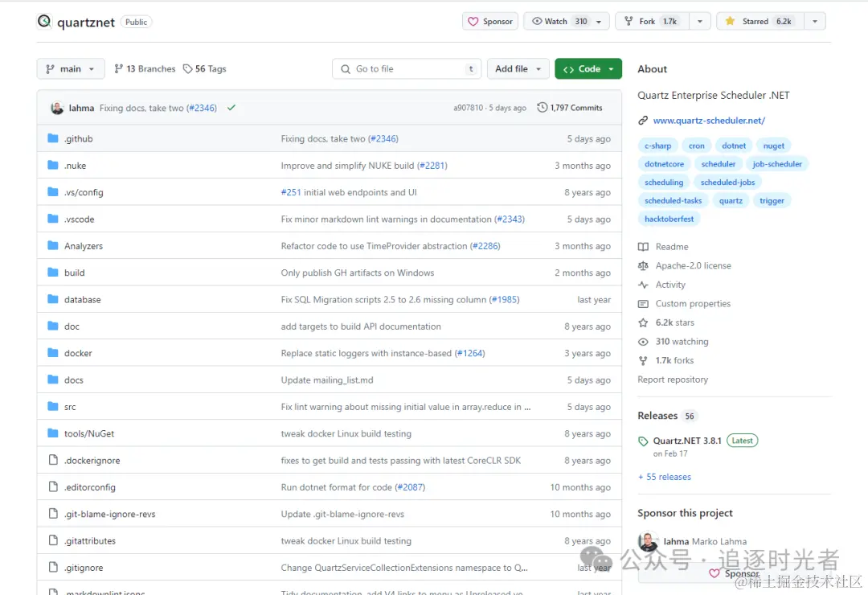Open the green Code dropdown
Viewport: 868px width, 595px height.
(x=588, y=68)
